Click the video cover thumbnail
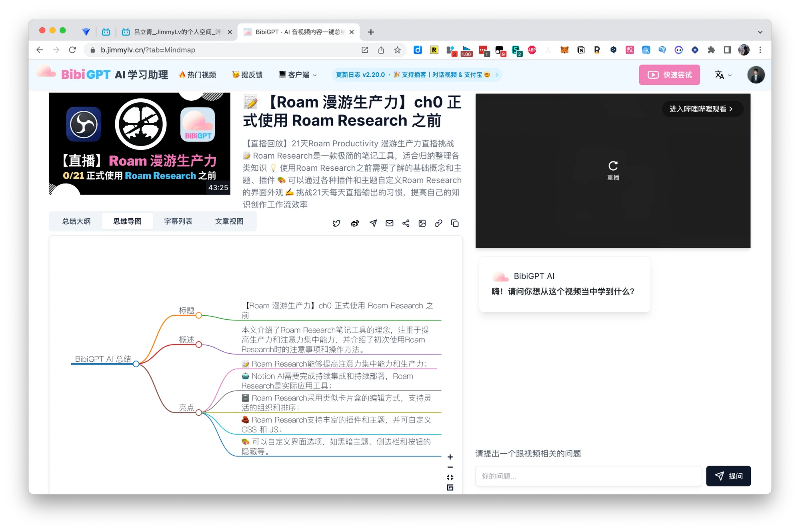This screenshot has height=532, width=800. pyautogui.click(x=140, y=143)
